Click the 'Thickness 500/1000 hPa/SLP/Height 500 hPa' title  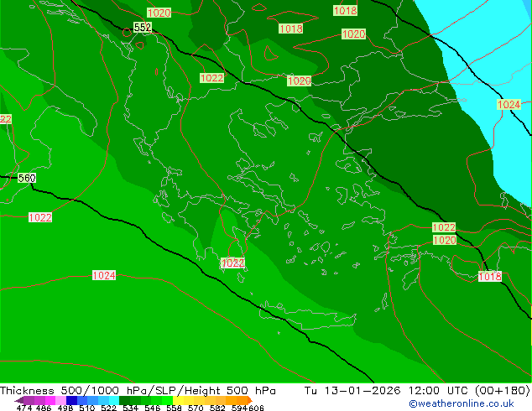[138, 391]
